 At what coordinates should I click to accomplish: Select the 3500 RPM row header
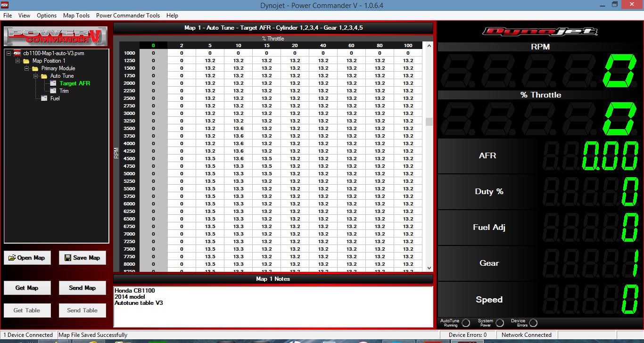pyautogui.click(x=129, y=129)
